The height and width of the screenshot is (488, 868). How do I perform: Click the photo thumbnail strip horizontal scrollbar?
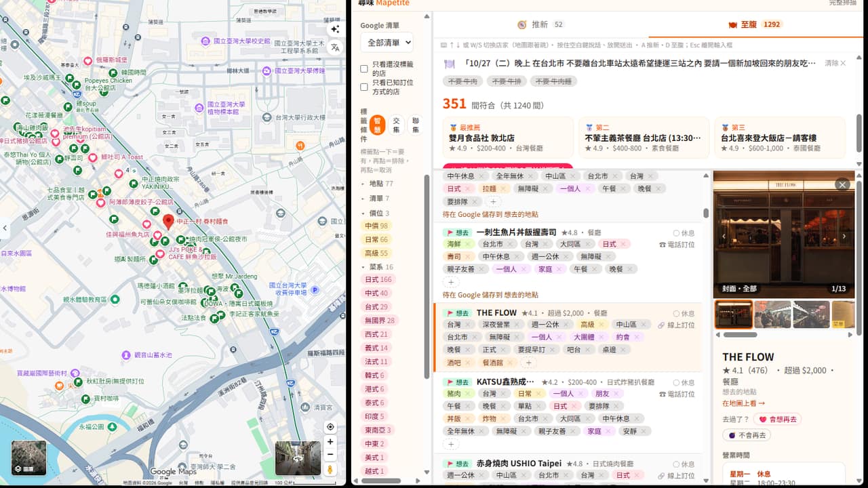tap(739, 335)
